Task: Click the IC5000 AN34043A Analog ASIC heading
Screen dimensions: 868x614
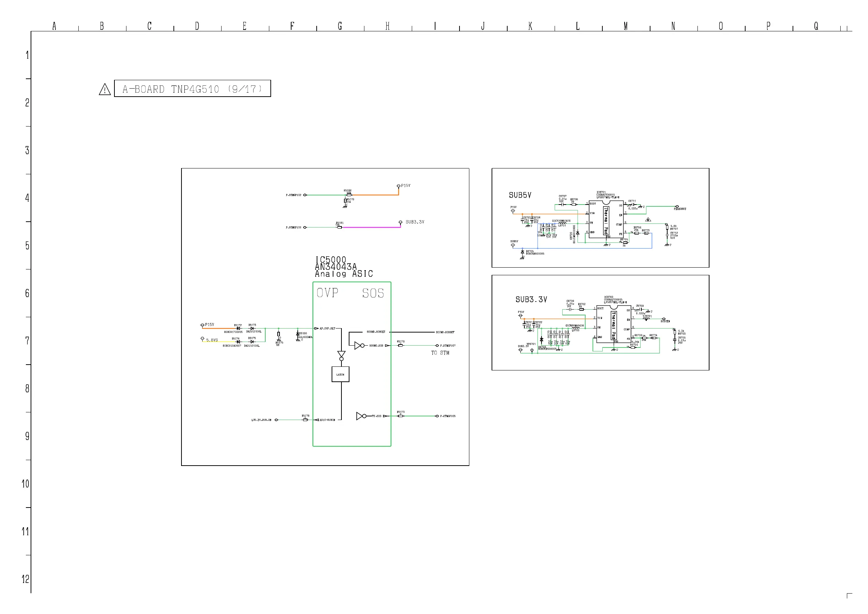Action: [x=343, y=267]
